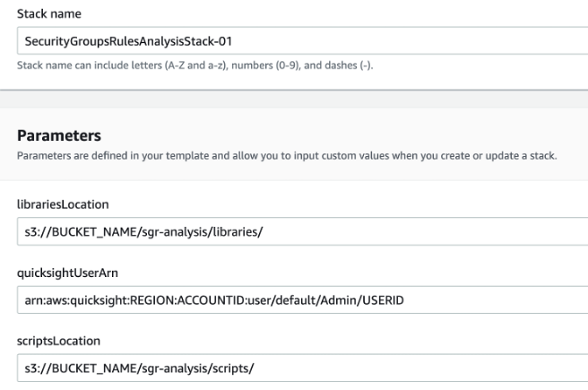Select the quicksightUserArn input field
588x390 pixels.
point(302,300)
